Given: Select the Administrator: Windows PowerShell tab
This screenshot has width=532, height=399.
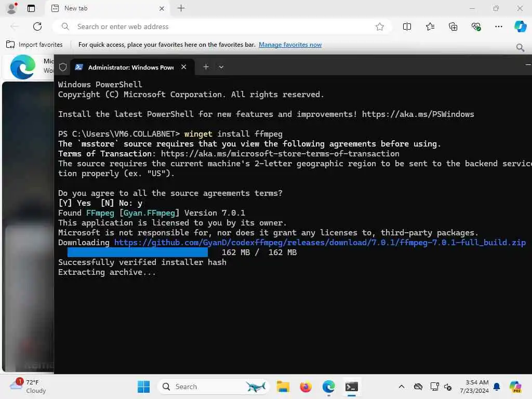Looking at the screenshot, I should [x=132, y=67].
